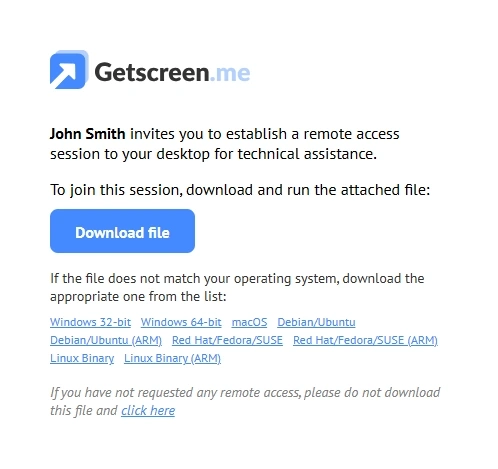Click the light blue ".me" logo suffix
Viewport: 498px width, 469px height.
[230, 73]
